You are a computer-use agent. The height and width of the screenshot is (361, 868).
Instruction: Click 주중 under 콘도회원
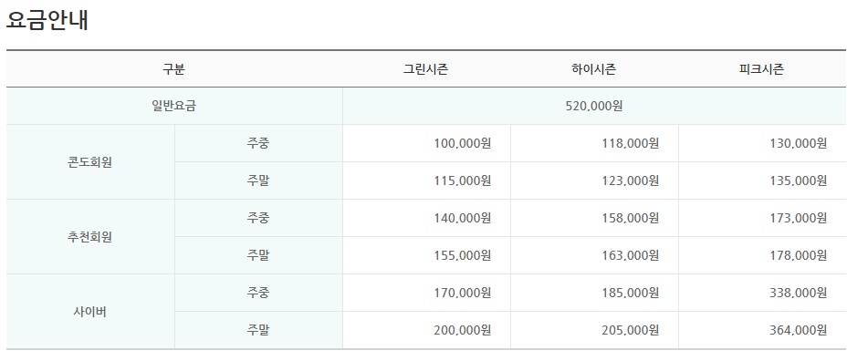(x=258, y=143)
